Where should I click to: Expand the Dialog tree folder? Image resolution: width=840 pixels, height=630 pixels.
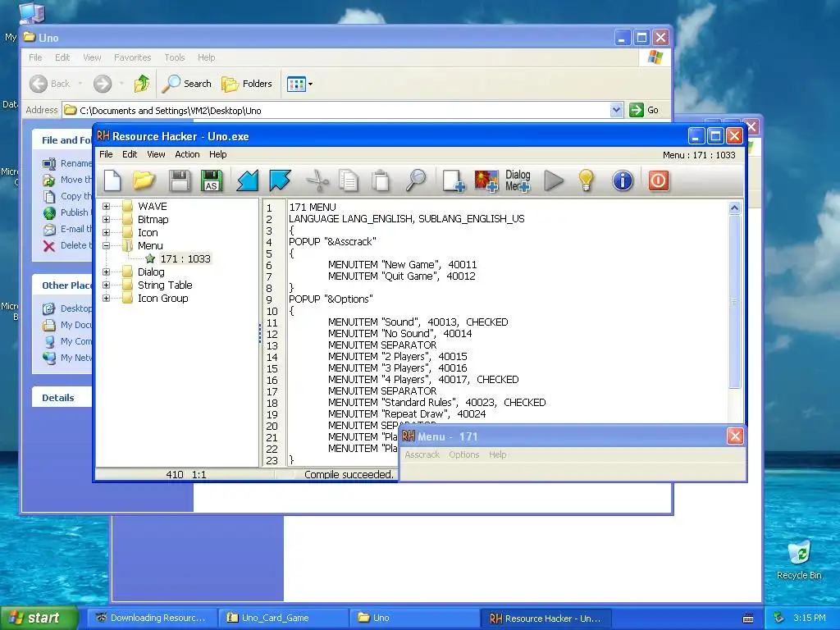106,272
